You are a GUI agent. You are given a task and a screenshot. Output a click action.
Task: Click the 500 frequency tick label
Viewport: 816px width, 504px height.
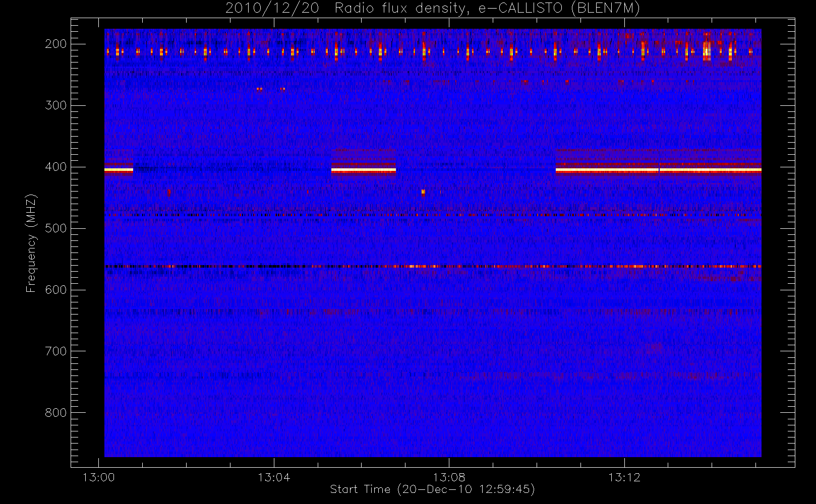pos(55,228)
